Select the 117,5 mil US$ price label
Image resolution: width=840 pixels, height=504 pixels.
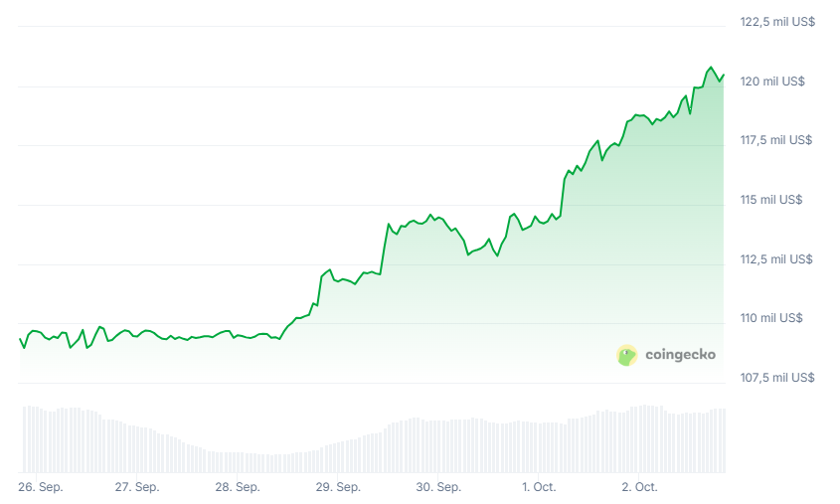coord(777,140)
